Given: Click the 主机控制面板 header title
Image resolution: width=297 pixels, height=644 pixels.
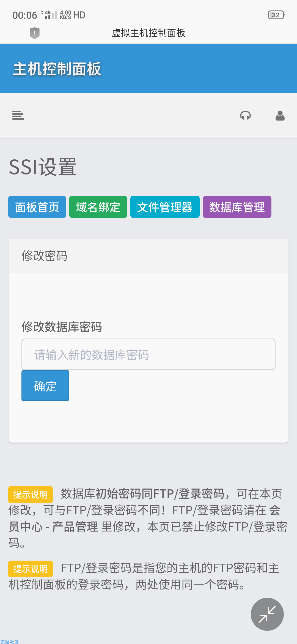Looking at the screenshot, I should point(57,69).
